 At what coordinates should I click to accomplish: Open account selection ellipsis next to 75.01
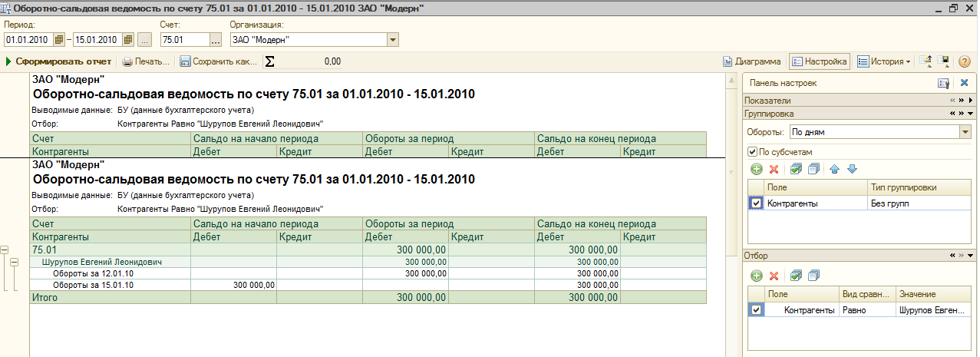[x=216, y=39]
